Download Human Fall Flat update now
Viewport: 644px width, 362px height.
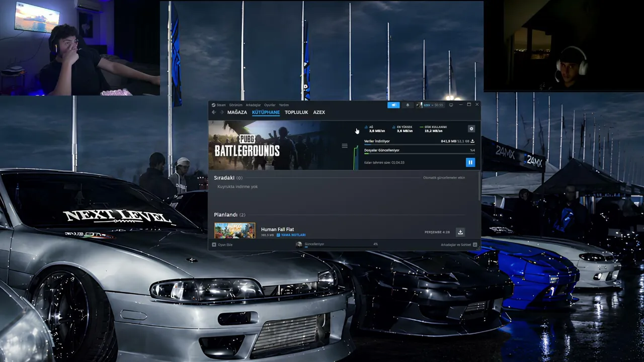[460, 232]
